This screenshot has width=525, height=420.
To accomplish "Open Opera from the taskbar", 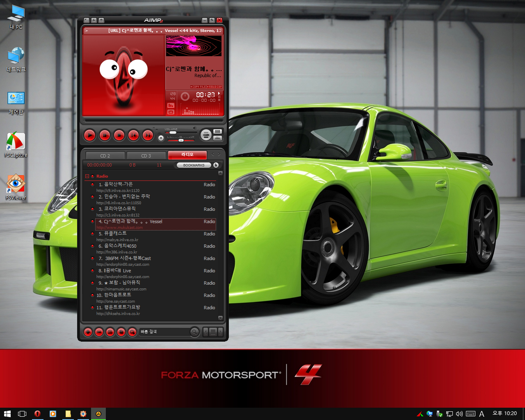I will (x=37, y=414).
